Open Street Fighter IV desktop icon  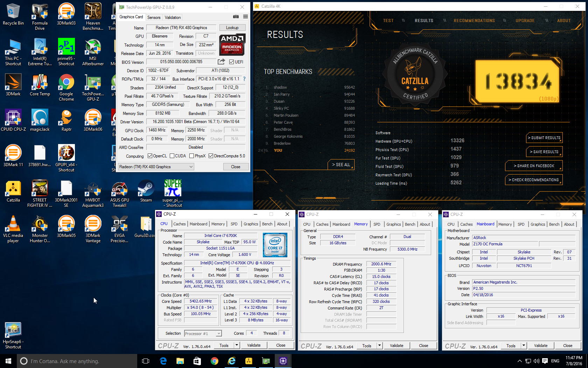click(x=40, y=193)
